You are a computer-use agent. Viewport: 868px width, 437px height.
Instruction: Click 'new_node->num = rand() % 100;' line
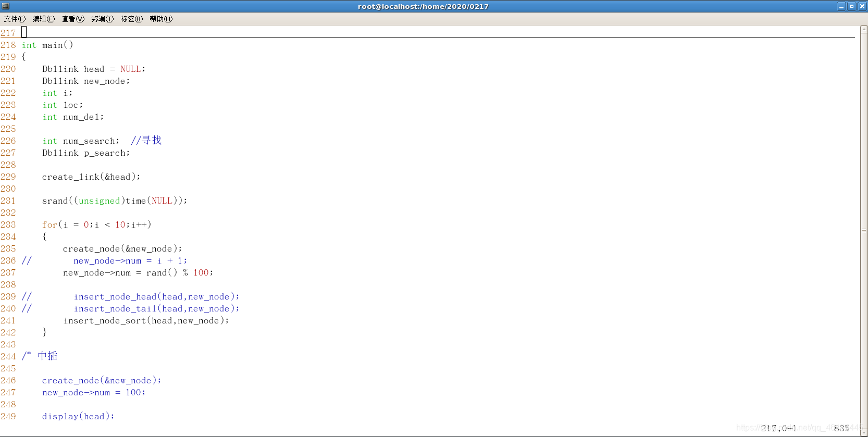[138, 273]
